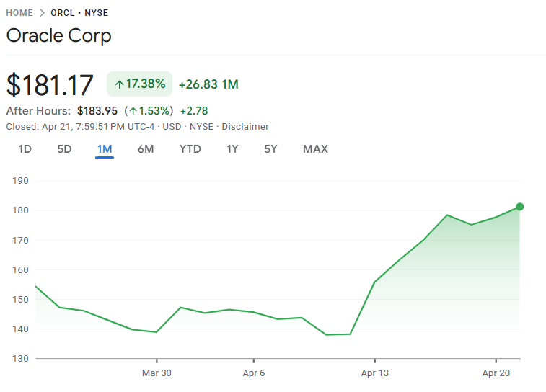Click the 150 y-axis label

click(20, 300)
